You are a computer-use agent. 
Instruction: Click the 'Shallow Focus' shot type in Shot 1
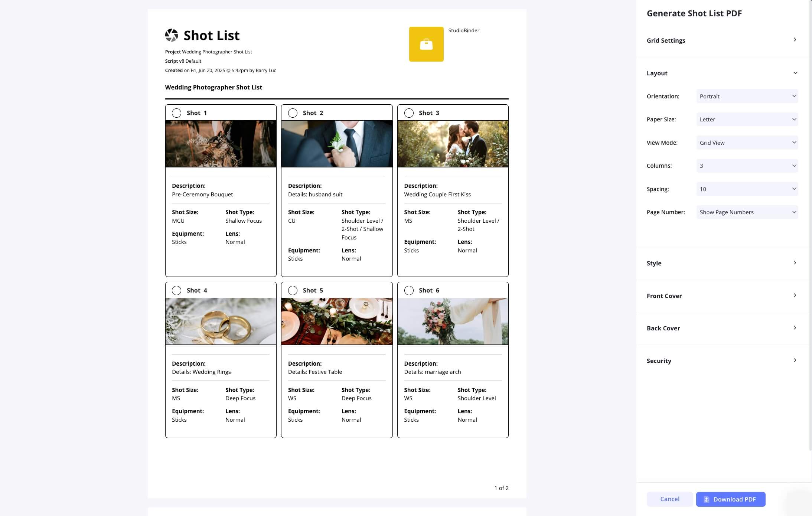[x=244, y=221]
